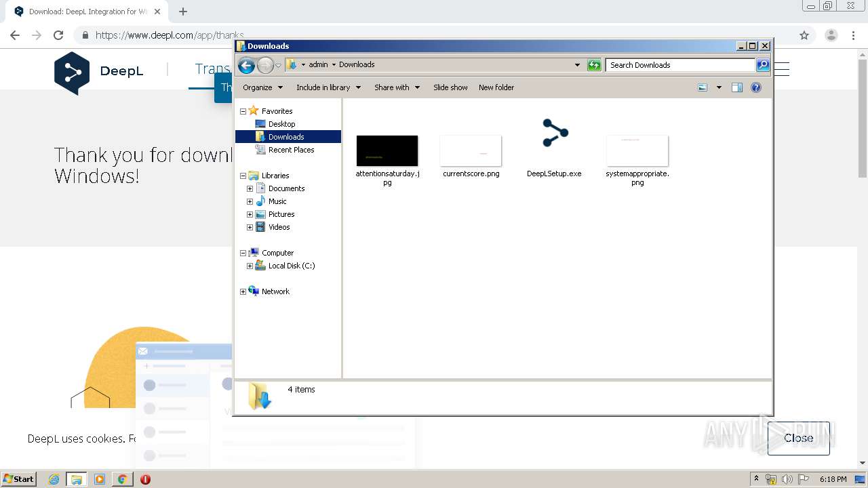Click the admin breadcrumb in address bar
Screen dimensions: 868x488
(318, 65)
